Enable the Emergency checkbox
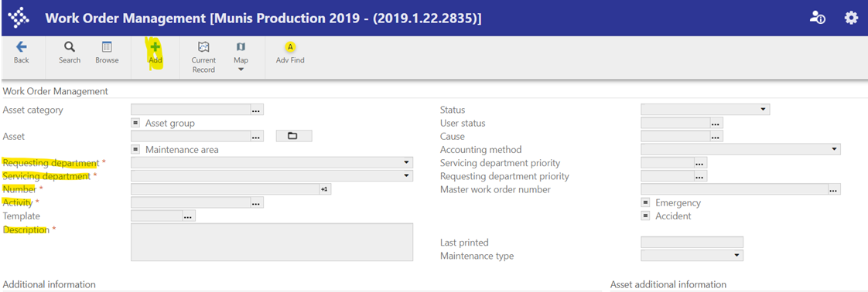Viewport: 868px width, 292px height. 645,203
